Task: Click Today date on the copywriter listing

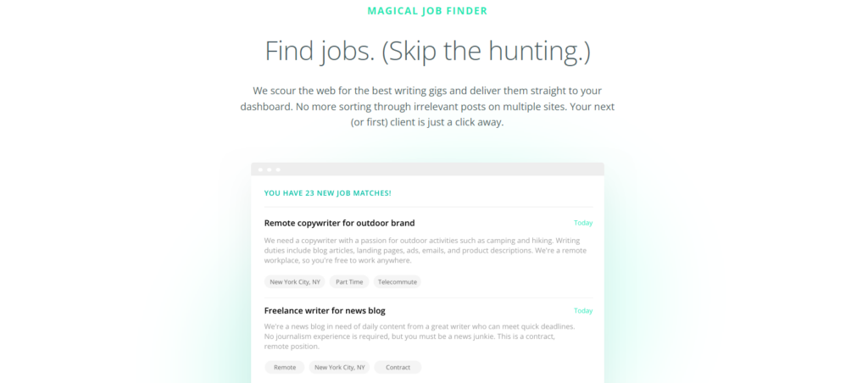Action: pyautogui.click(x=583, y=223)
